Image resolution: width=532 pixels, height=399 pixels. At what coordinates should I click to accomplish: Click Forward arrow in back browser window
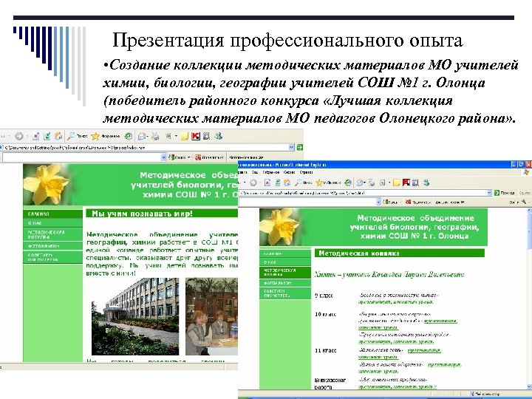pyautogui.click(x=19, y=137)
